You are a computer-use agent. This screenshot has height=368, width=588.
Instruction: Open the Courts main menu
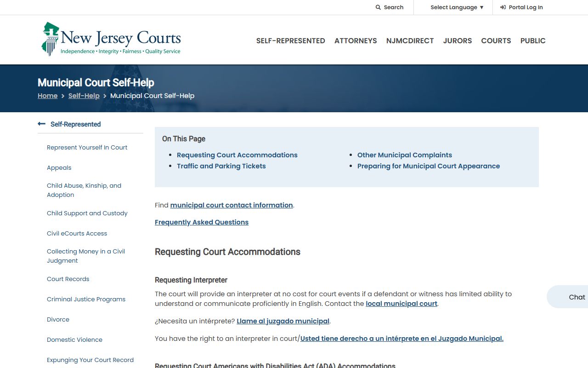[x=496, y=40]
